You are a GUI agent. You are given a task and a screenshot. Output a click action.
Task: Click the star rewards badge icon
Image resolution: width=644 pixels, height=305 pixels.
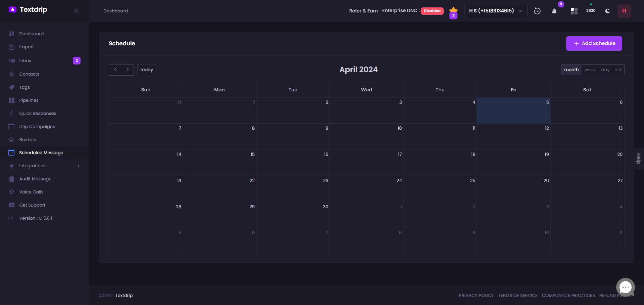(453, 12)
